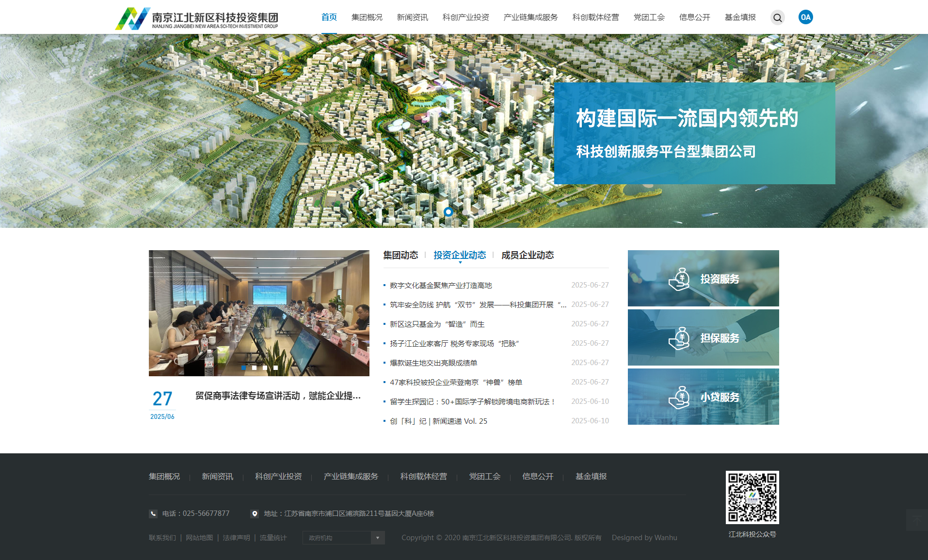Open the 网站地图 footer link
Screen dimensions: 928x560
tap(199, 538)
